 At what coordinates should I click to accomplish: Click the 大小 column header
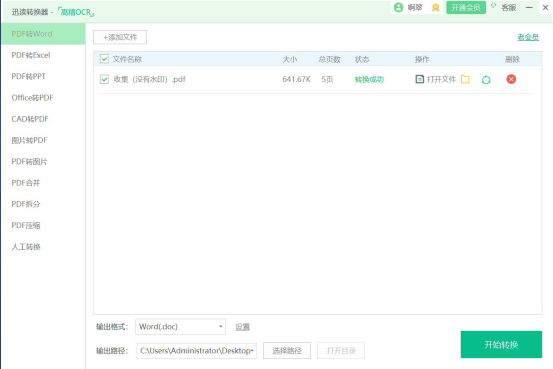pos(290,59)
